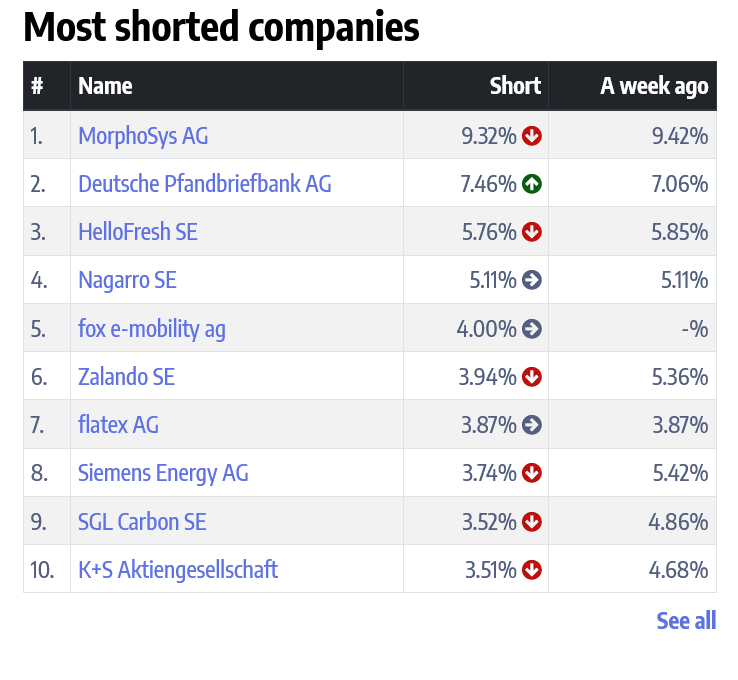Click the A week ago column header

tap(654, 86)
